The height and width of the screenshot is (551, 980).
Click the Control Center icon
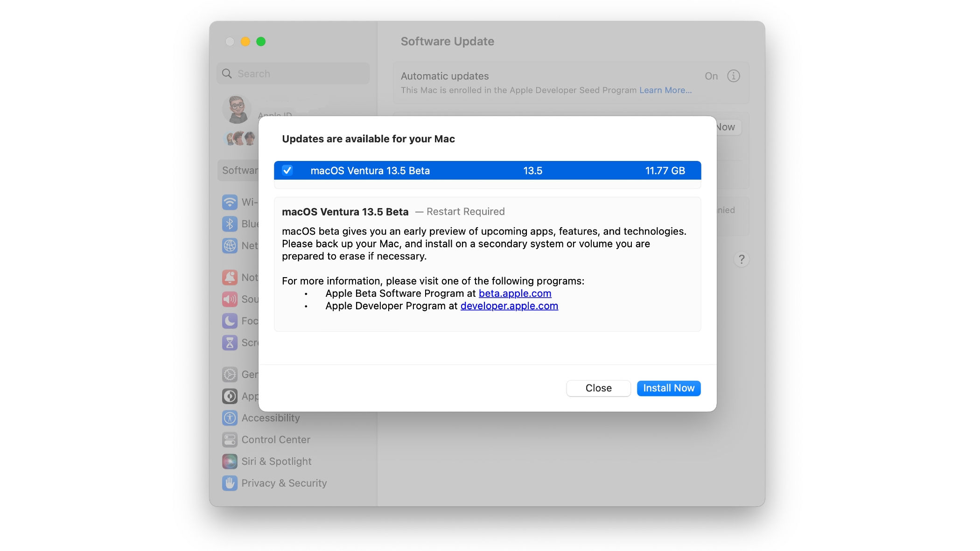click(x=230, y=439)
